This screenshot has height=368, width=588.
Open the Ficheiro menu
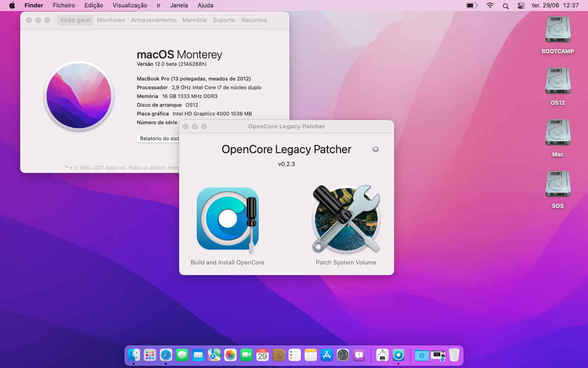coord(64,6)
